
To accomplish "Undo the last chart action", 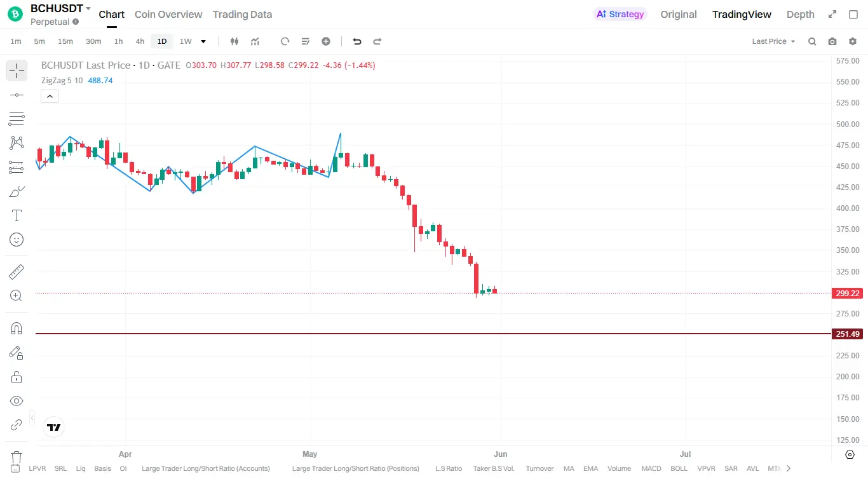I will [357, 41].
